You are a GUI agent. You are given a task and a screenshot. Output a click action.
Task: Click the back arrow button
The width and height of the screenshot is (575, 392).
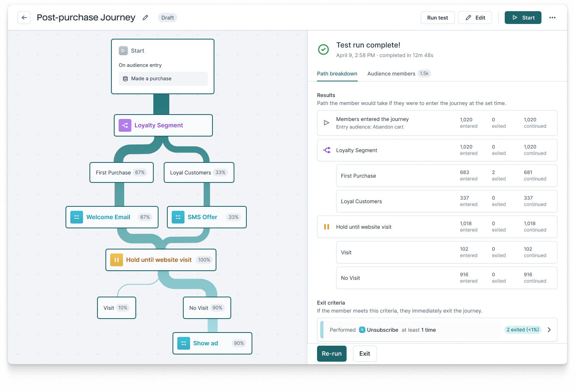click(24, 18)
